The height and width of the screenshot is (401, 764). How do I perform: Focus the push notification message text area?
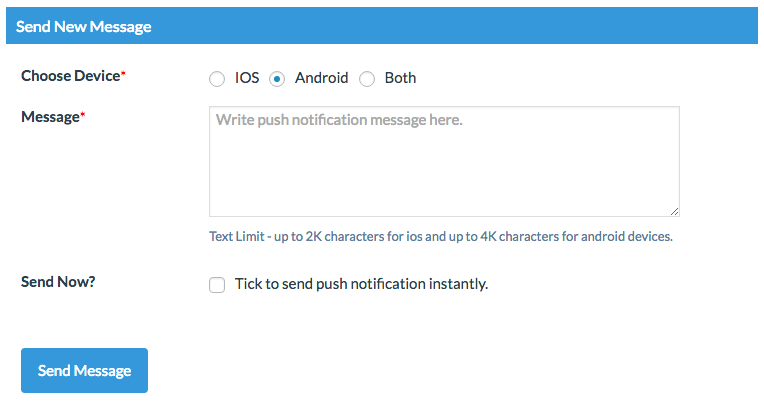444,170
